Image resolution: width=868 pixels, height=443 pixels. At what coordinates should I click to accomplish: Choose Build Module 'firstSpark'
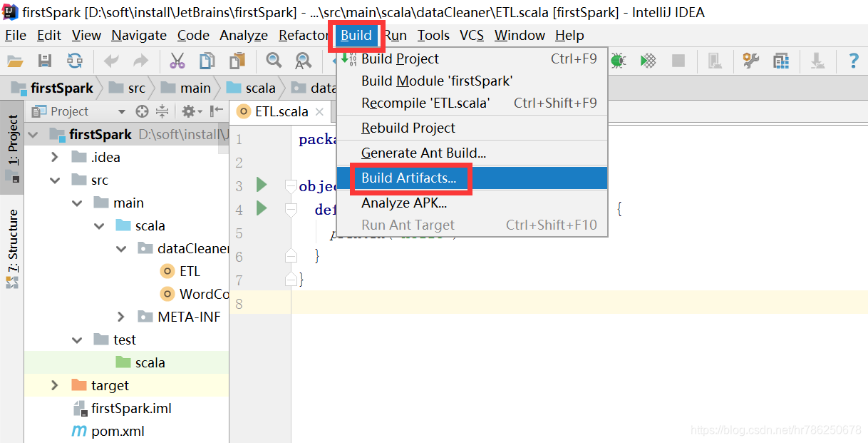[x=472, y=81]
